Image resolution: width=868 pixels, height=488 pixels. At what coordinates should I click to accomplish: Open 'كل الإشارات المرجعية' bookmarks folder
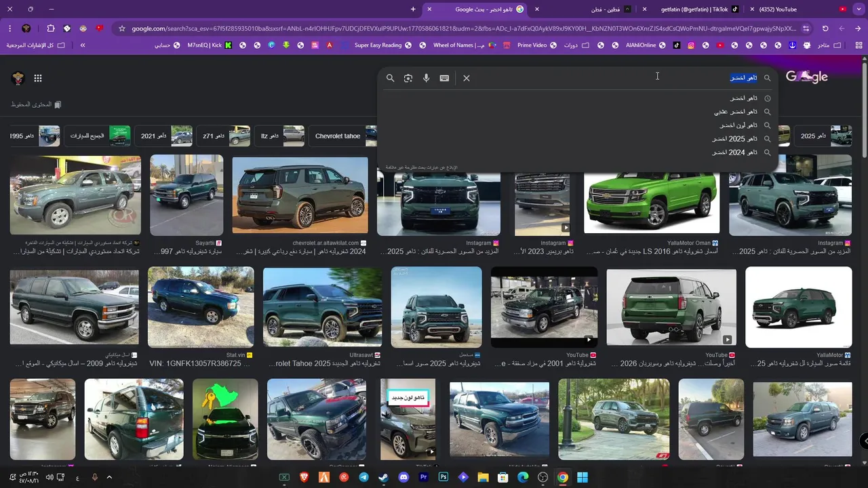(35, 45)
